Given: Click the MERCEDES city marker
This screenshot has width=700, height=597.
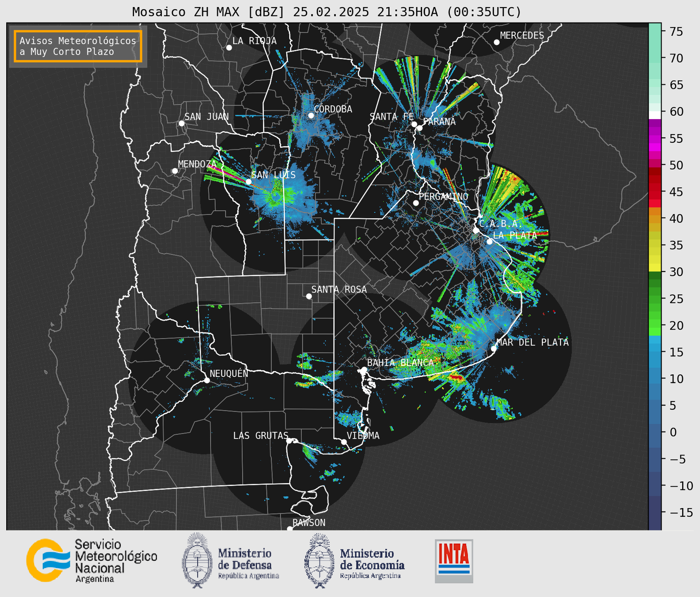Looking at the screenshot, I should point(497,42).
